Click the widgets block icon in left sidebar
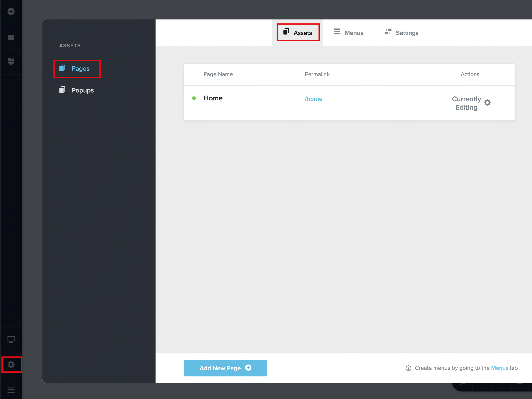This screenshot has height=399, width=532. pyautogui.click(x=11, y=62)
